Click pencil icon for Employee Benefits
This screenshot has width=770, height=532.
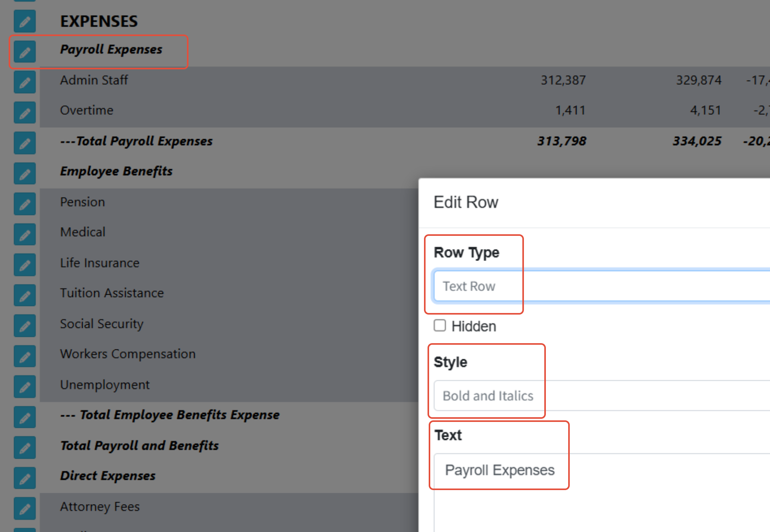pos(25,174)
